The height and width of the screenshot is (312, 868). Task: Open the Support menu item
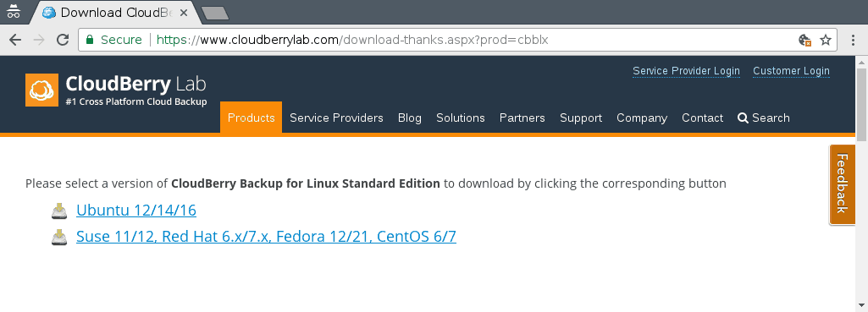(581, 118)
